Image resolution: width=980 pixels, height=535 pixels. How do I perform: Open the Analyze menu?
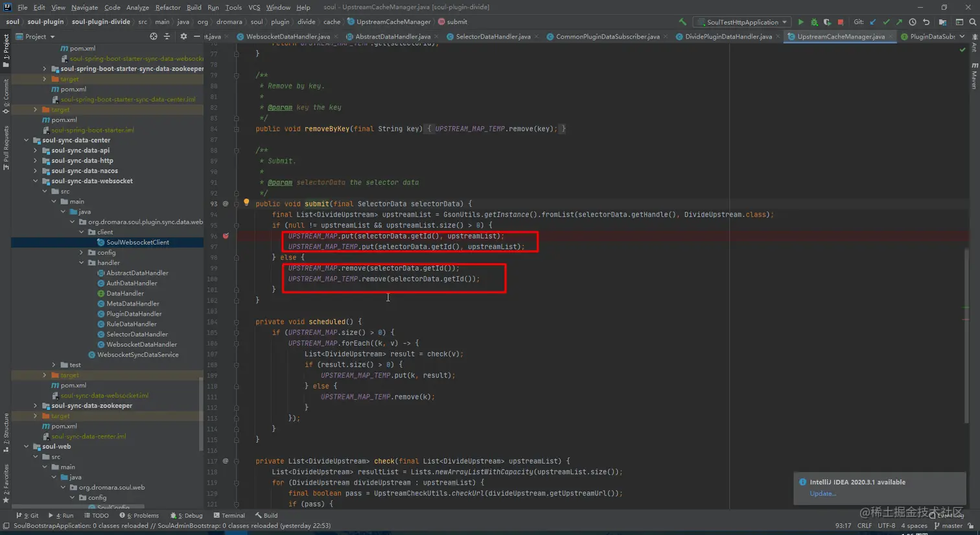point(137,7)
